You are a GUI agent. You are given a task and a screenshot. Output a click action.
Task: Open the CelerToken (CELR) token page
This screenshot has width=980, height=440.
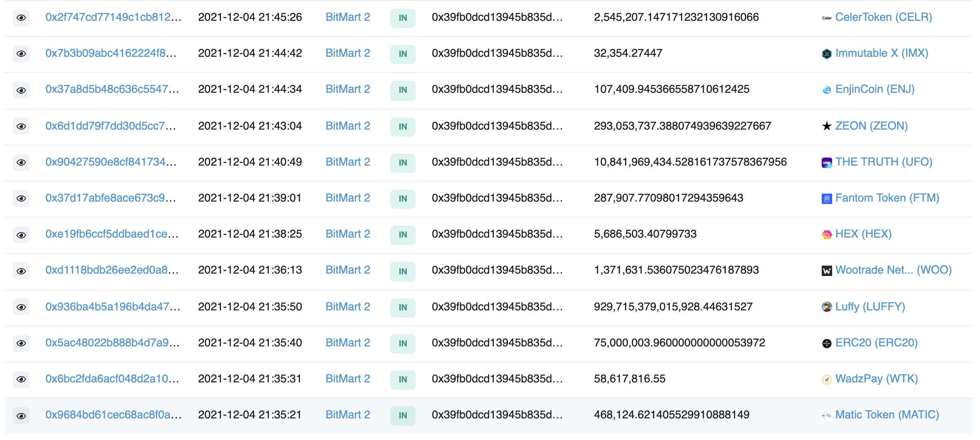tap(884, 17)
